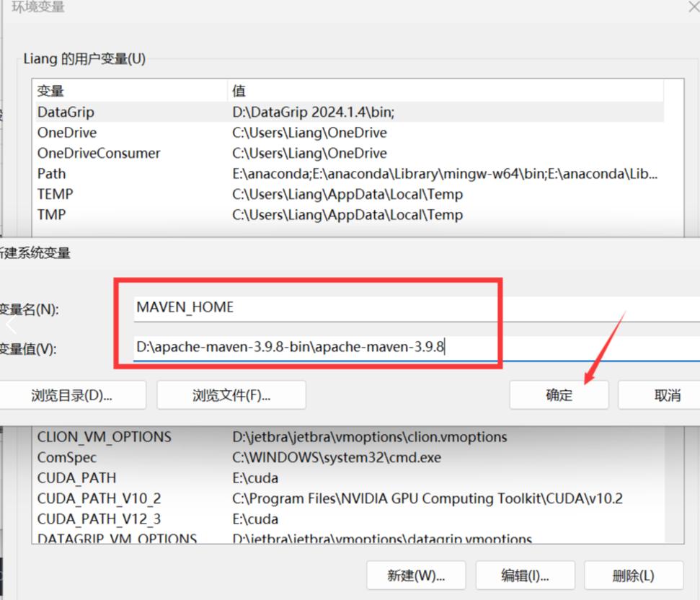Select the OneDrive user variable row

pyautogui.click(x=350, y=133)
